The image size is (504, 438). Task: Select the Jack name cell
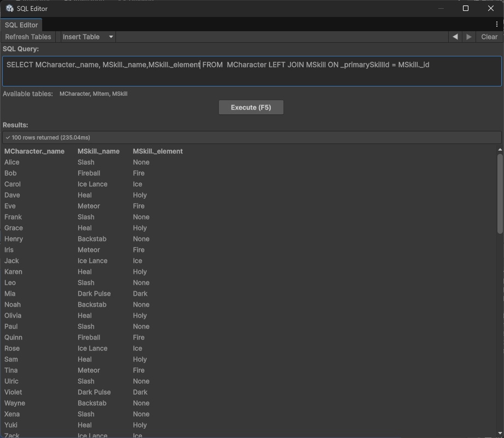(11, 261)
